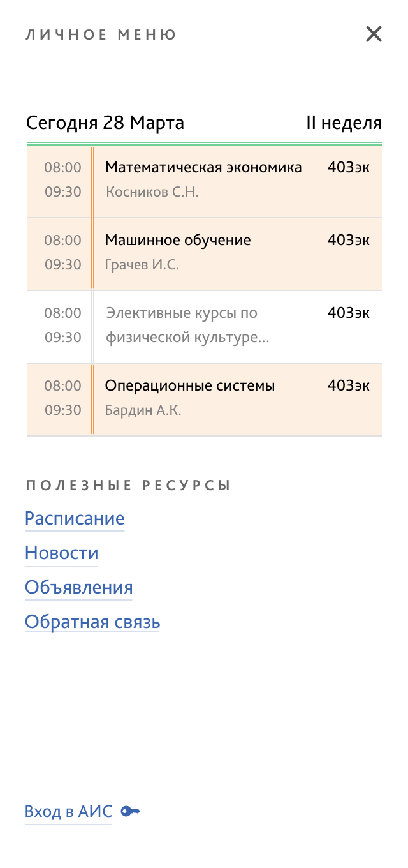Viewport: 408px width, 868px height.
Task: Click teacher name Косников С.Н.
Action: pos(152,191)
